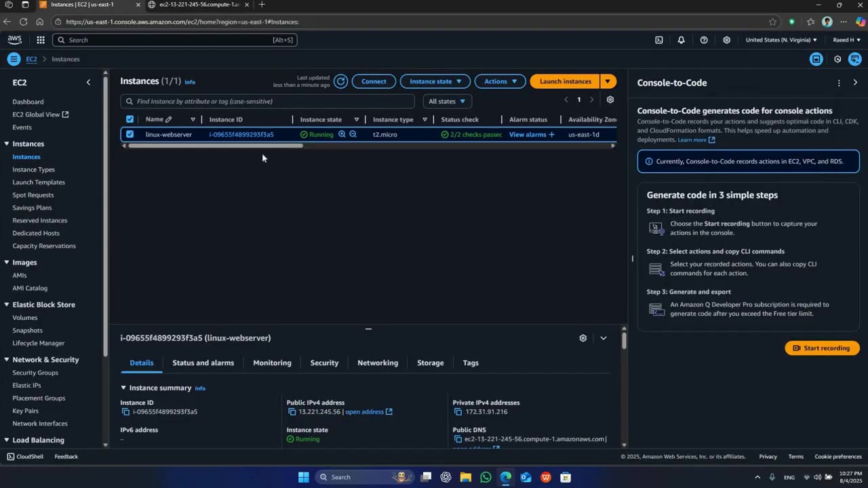868x488 pixels.
Task: Click CloudShell in the footer
Action: pyautogui.click(x=25, y=457)
